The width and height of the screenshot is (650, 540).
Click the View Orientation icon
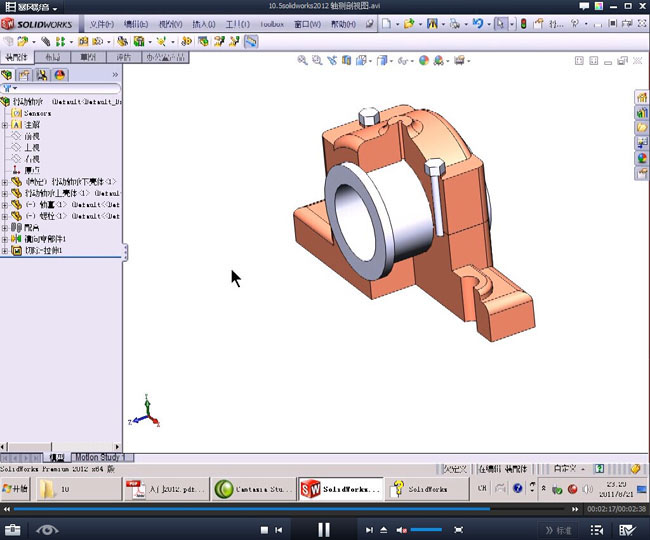(x=361, y=61)
